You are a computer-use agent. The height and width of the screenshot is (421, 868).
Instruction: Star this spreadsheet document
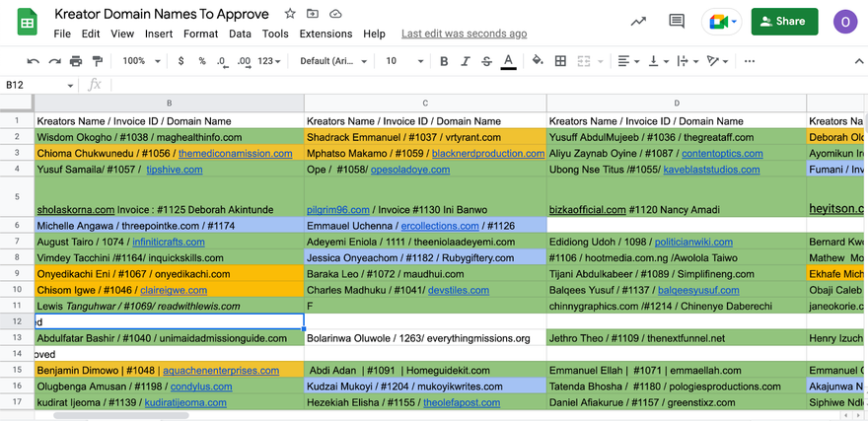(290, 14)
